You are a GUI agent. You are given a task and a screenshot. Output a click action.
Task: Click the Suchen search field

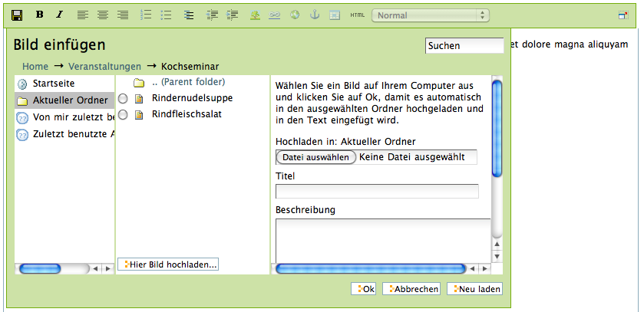tap(464, 46)
